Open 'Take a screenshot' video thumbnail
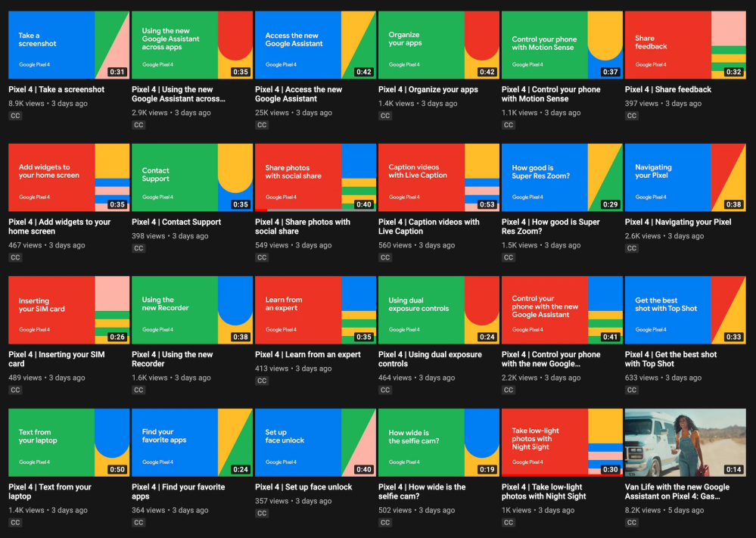 click(69, 45)
